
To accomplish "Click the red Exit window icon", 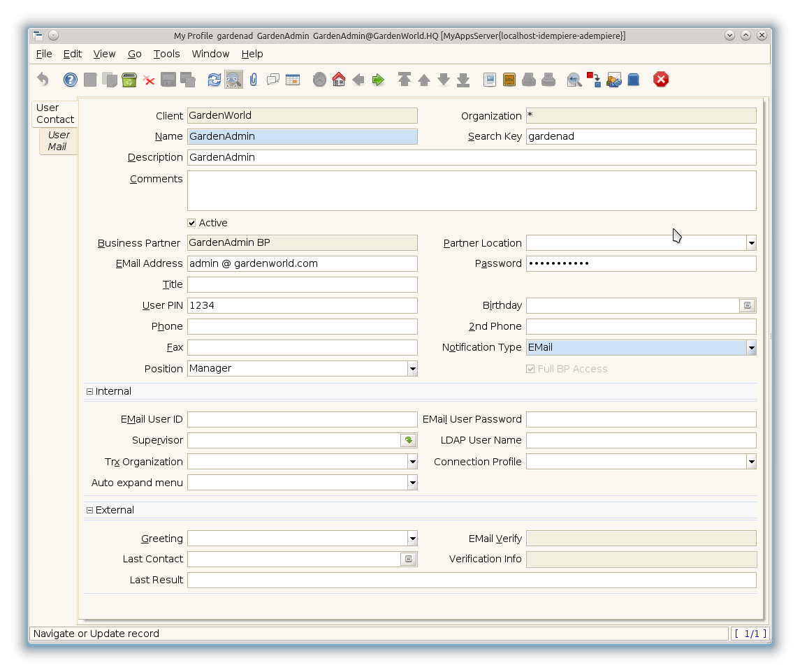I will coord(661,80).
